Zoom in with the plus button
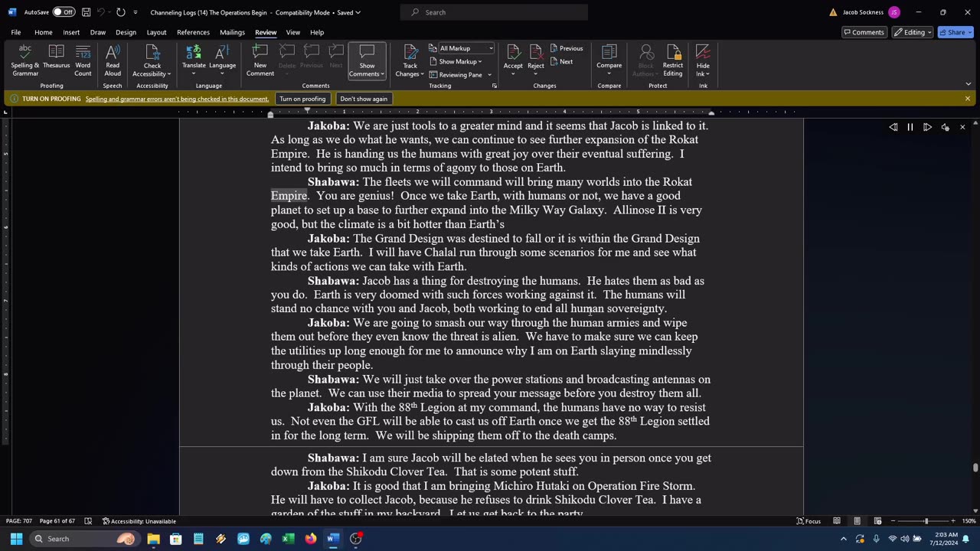 point(953,521)
